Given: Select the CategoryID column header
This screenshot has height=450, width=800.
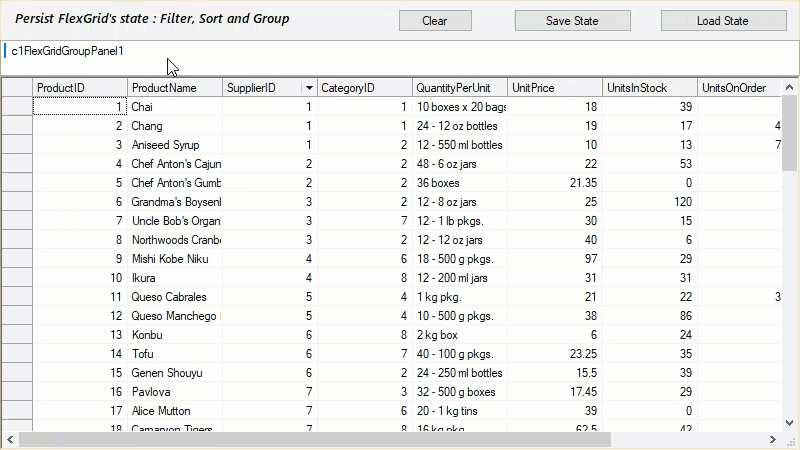Looking at the screenshot, I should click(364, 88).
